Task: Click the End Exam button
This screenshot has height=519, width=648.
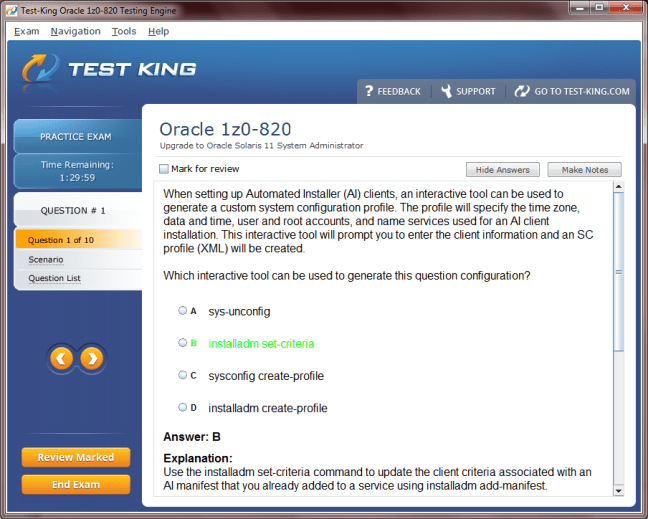Action: [76, 484]
